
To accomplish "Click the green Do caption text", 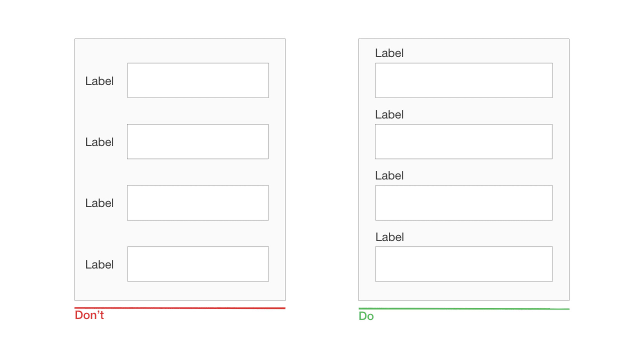I will point(366,316).
